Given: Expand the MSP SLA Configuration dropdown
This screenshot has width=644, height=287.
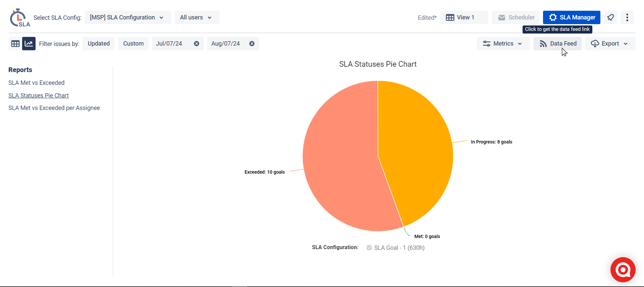Looking at the screenshot, I should (127, 17).
